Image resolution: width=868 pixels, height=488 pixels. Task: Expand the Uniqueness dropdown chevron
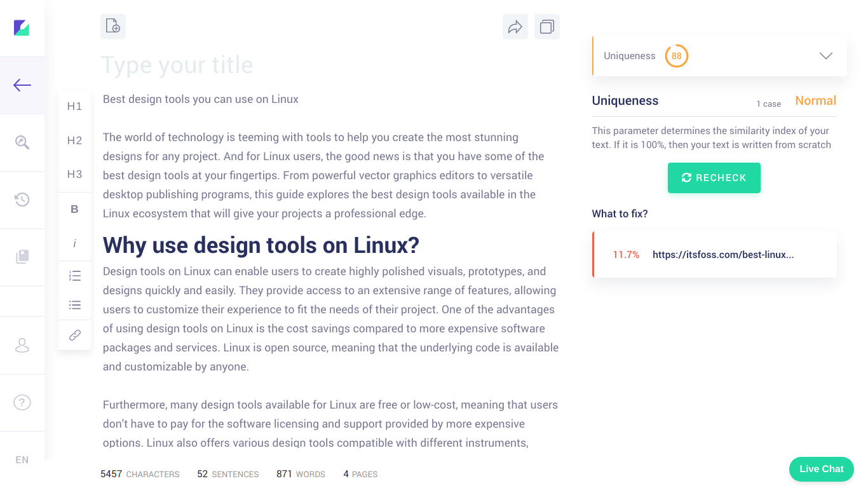(826, 56)
